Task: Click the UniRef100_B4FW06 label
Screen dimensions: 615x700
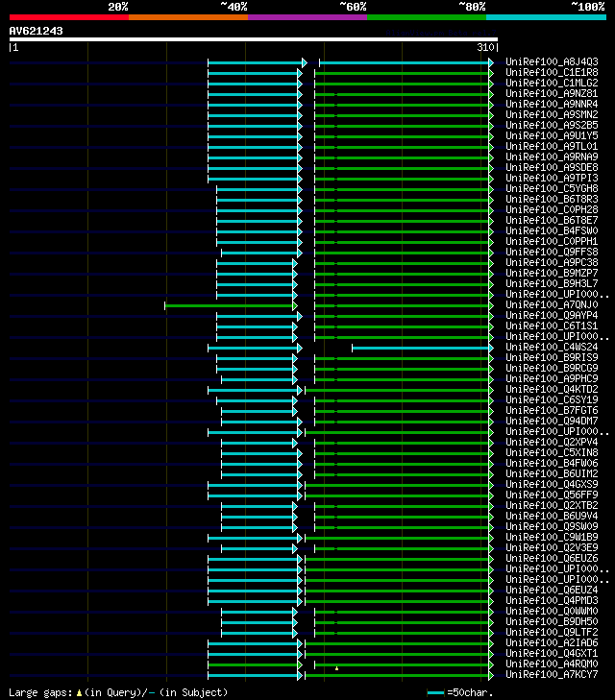Action: tap(552, 464)
